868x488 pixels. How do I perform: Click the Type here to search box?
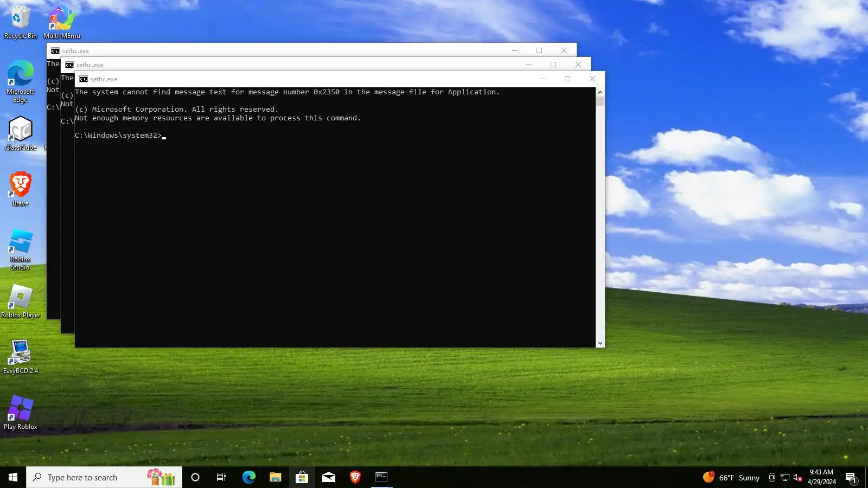coord(104,477)
